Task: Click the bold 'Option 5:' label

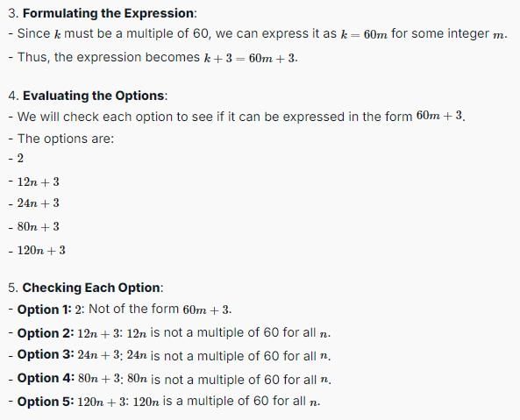Action: click(x=46, y=402)
